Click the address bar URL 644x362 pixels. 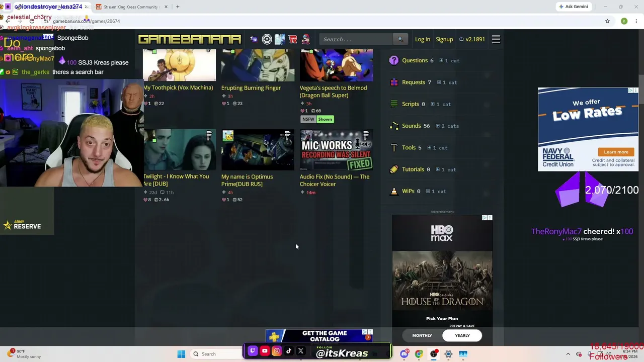(86, 21)
